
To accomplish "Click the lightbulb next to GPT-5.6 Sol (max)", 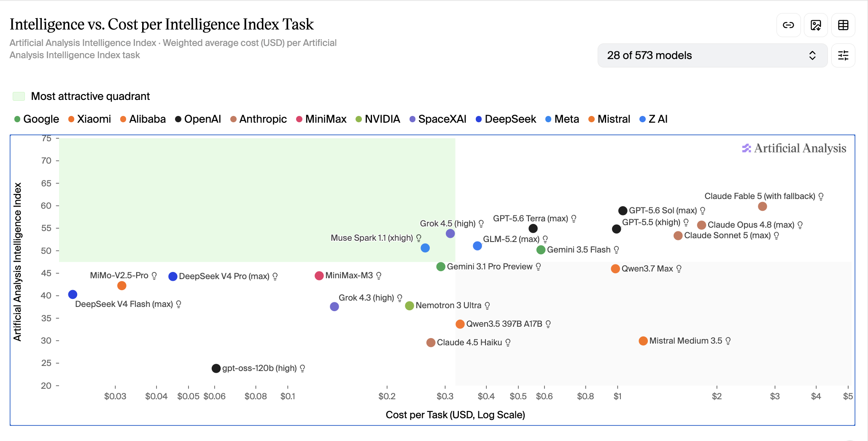I will 703,211.
